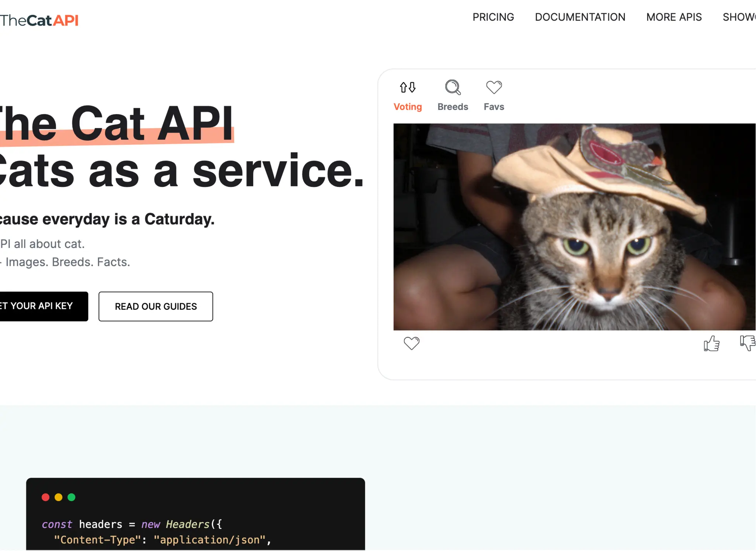This screenshot has width=756, height=551.
Task: Click the yellow dot in the code window
Action: coord(59,497)
